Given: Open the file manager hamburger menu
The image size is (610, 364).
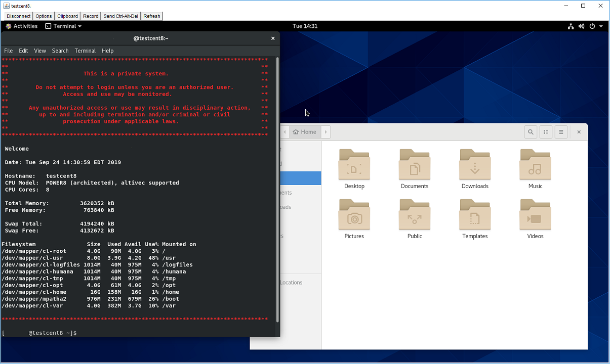Looking at the screenshot, I should (x=561, y=132).
